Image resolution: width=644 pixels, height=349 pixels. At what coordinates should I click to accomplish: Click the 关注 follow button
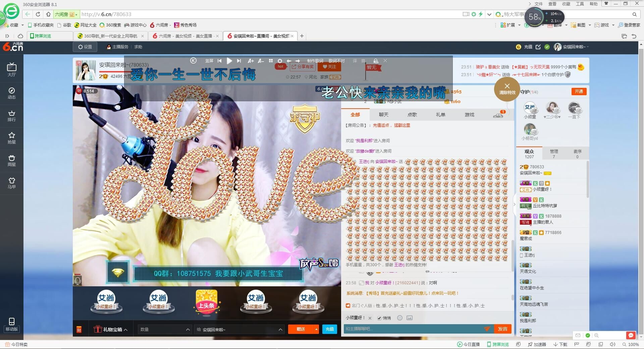(329, 67)
